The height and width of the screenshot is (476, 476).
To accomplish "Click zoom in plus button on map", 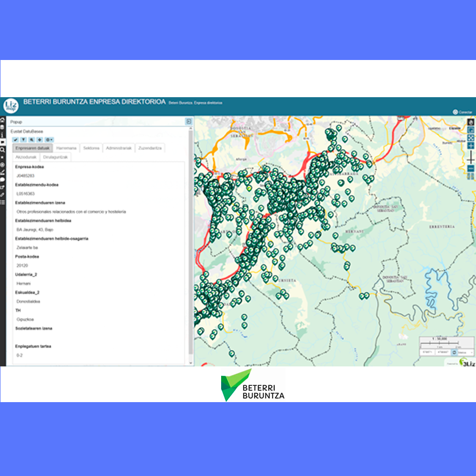I will (x=471, y=146).
